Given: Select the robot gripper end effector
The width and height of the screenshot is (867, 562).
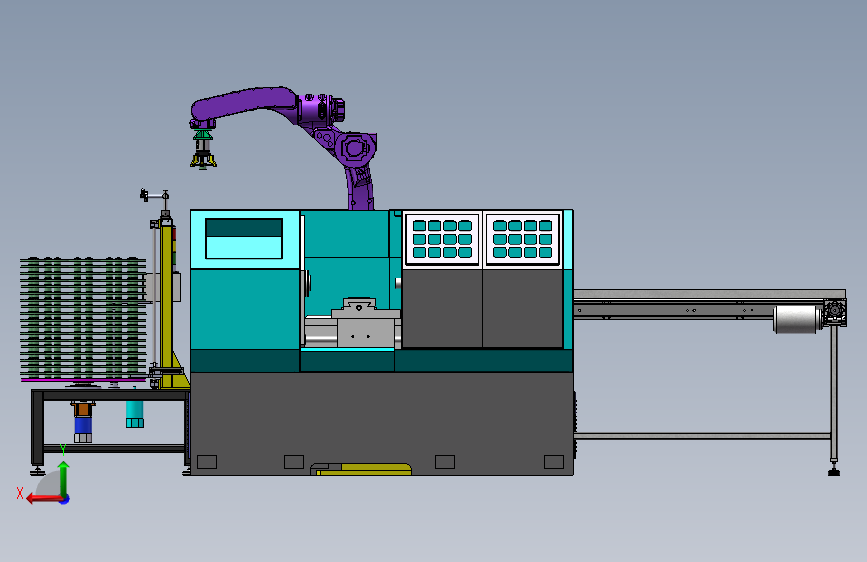Looking at the screenshot, I should 203,148.
